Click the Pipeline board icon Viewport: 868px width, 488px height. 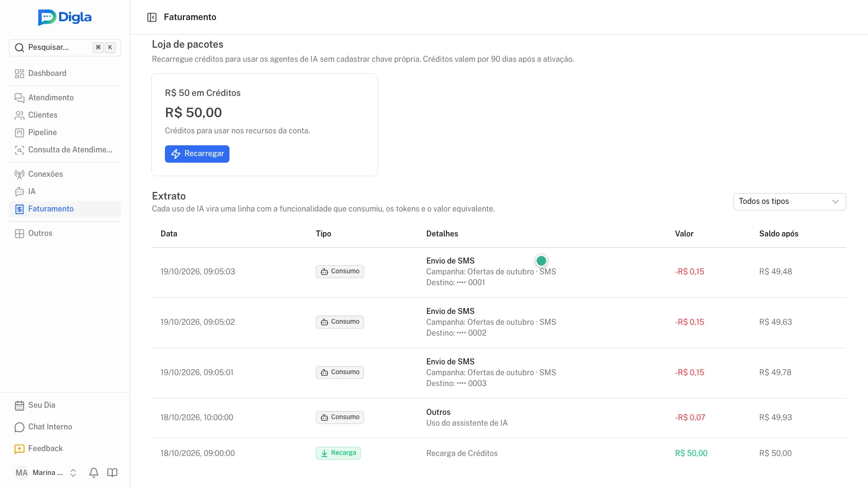point(20,133)
